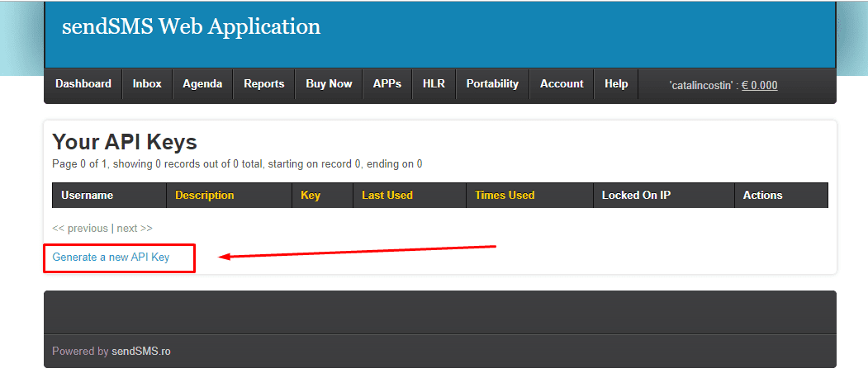Click the Locked On IP column header

click(636, 196)
